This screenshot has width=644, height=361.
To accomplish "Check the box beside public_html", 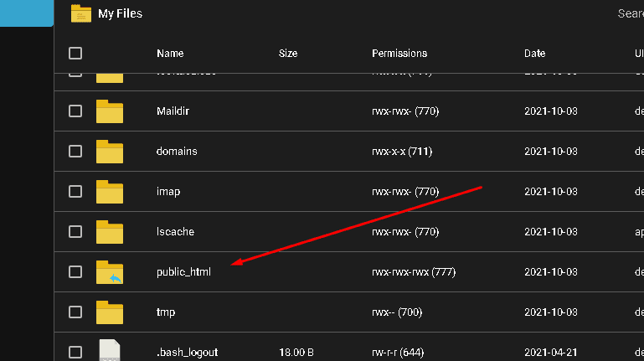I will (75, 272).
